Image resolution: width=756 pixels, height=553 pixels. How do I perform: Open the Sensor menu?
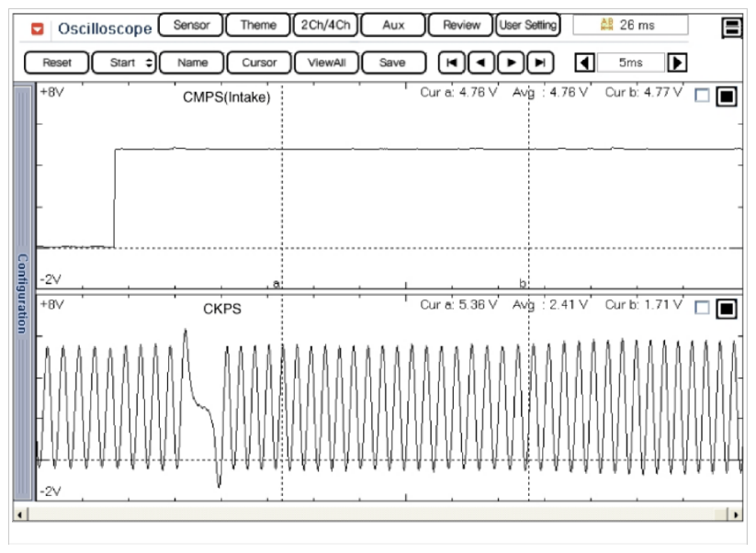tap(190, 25)
